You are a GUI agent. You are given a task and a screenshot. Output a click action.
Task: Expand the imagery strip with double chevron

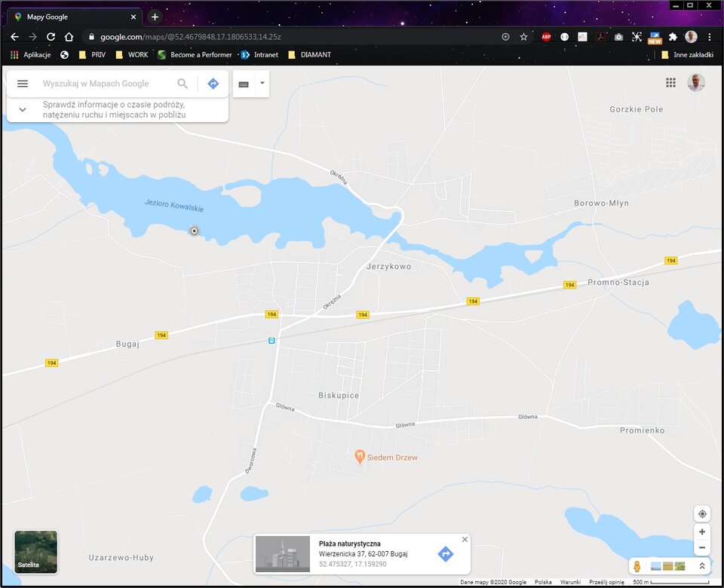702,566
